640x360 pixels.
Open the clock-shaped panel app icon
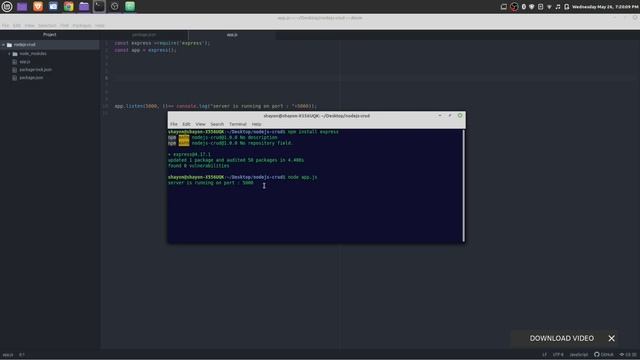coord(115,7)
